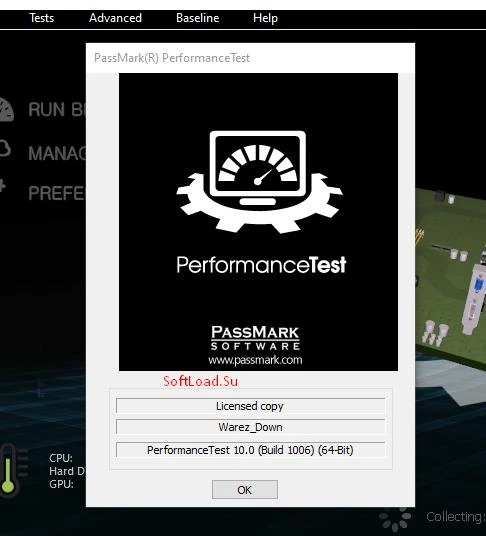This screenshot has width=486, height=536.
Task: Open the Baseline menu
Action: coord(198,18)
